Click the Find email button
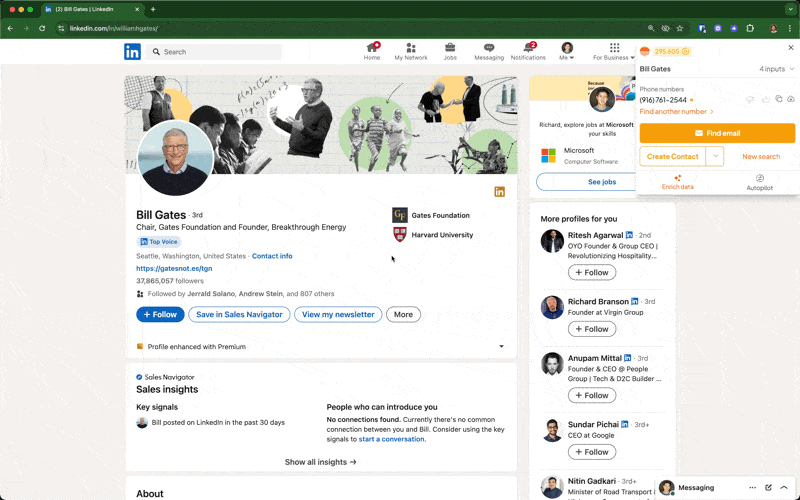The height and width of the screenshot is (500, 800). (717, 133)
